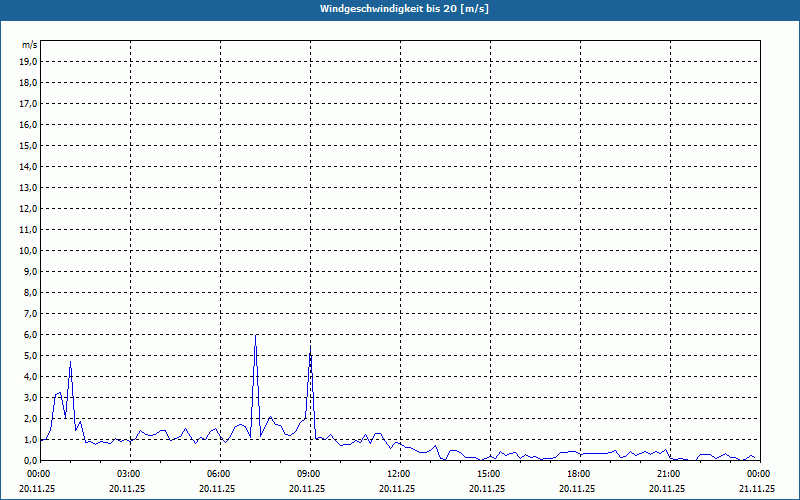Click the leftmost 00:00 time label

point(38,474)
